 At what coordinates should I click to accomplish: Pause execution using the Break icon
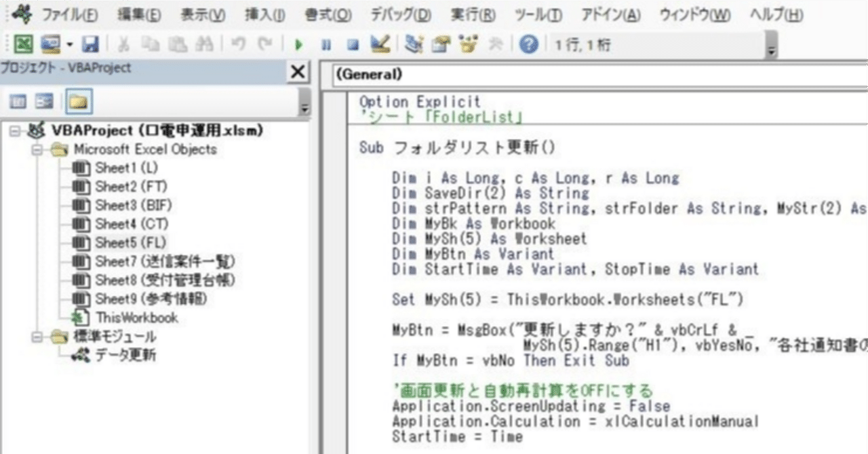tap(326, 43)
